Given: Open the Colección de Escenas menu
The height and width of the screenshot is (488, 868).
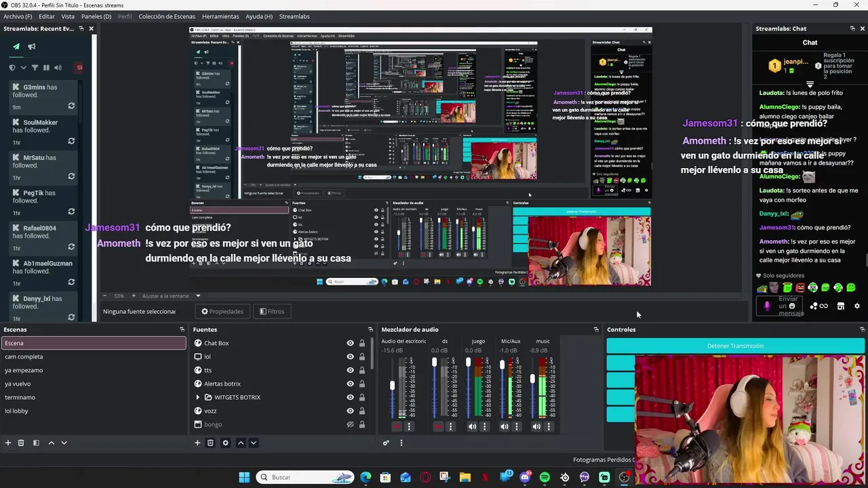Looking at the screenshot, I should click(167, 16).
